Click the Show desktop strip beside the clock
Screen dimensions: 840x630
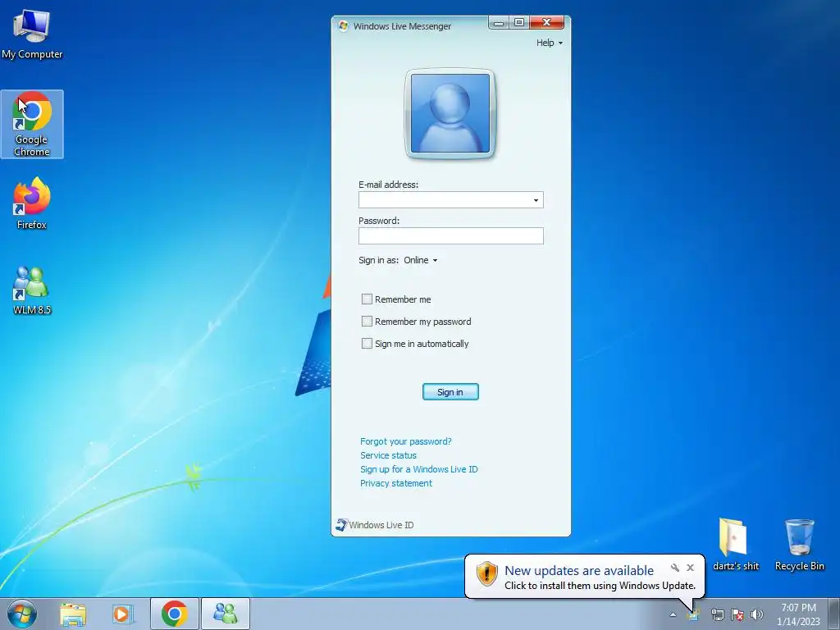click(x=834, y=614)
